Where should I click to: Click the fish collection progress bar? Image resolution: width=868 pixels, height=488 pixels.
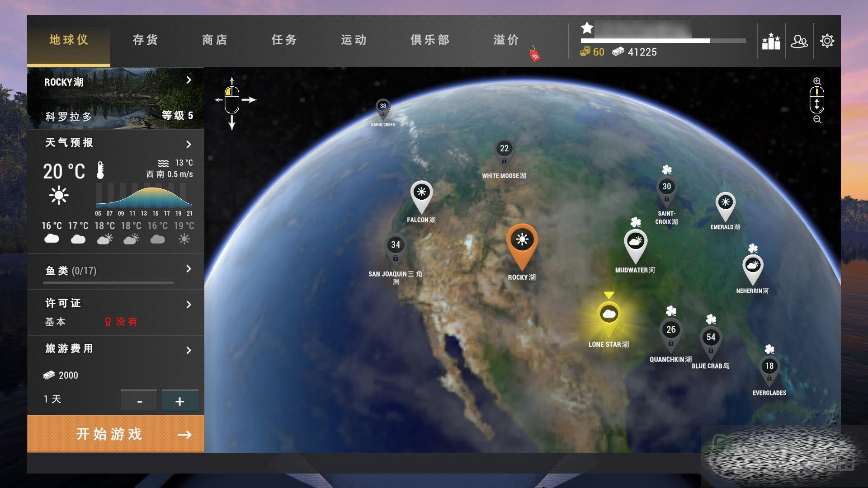click(x=108, y=283)
